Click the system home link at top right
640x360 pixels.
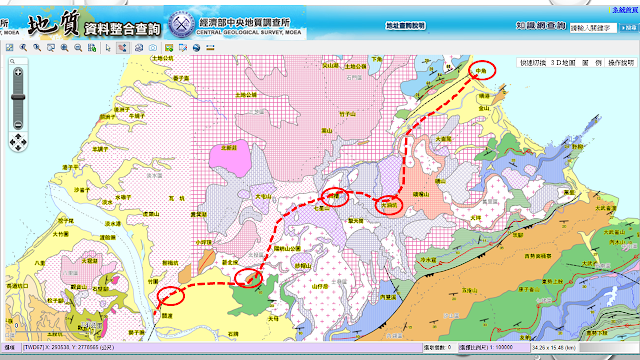[x=625, y=10]
